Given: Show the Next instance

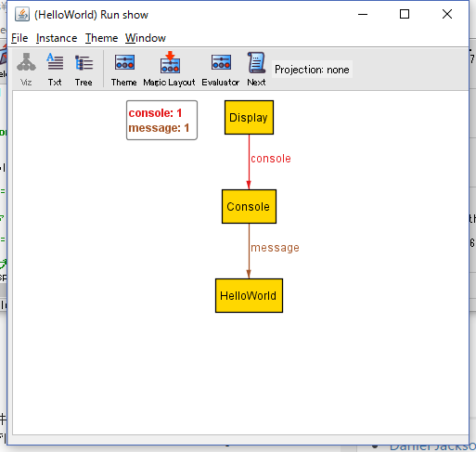Looking at the screenshot, I should [256, 70].
